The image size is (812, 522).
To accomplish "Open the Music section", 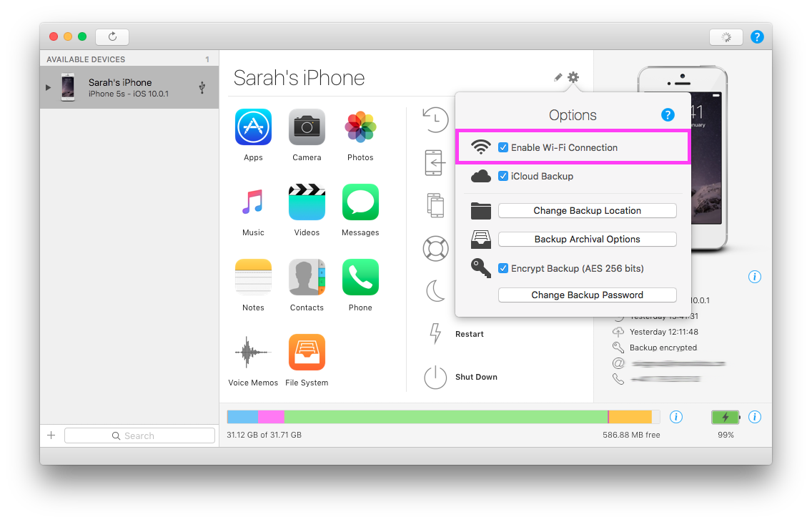I will pyautogui.click(x=253, y=202).
